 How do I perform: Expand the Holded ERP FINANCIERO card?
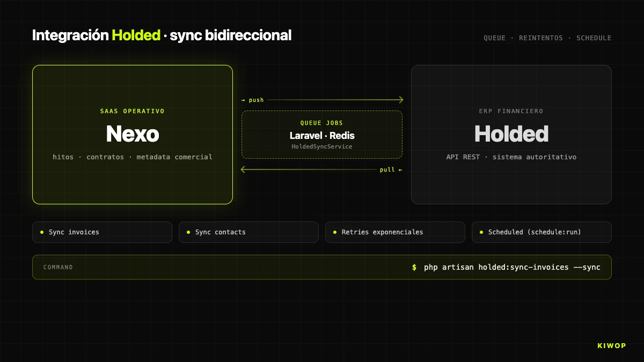click(511, 134)
